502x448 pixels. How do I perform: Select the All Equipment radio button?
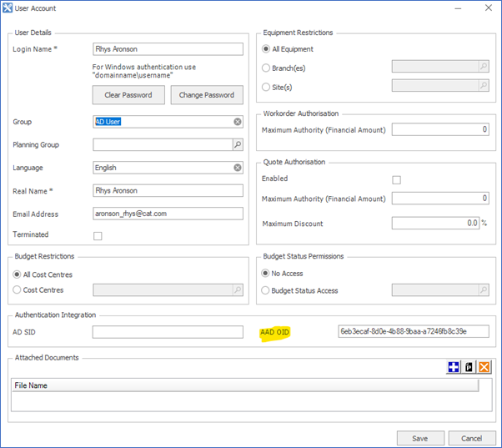pos(266,49)
